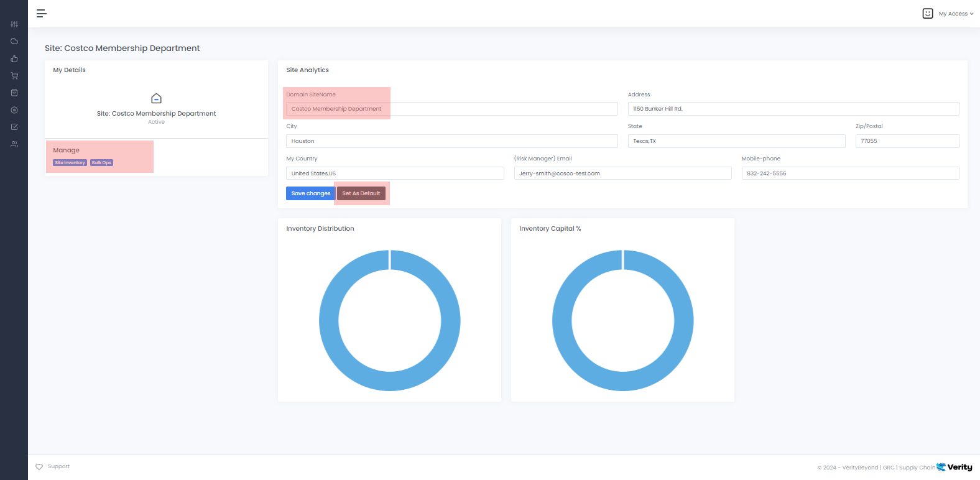Screen dimensions: 980x480
Task: Click the house site icon in My Details
Action: (x=157, y=98)
